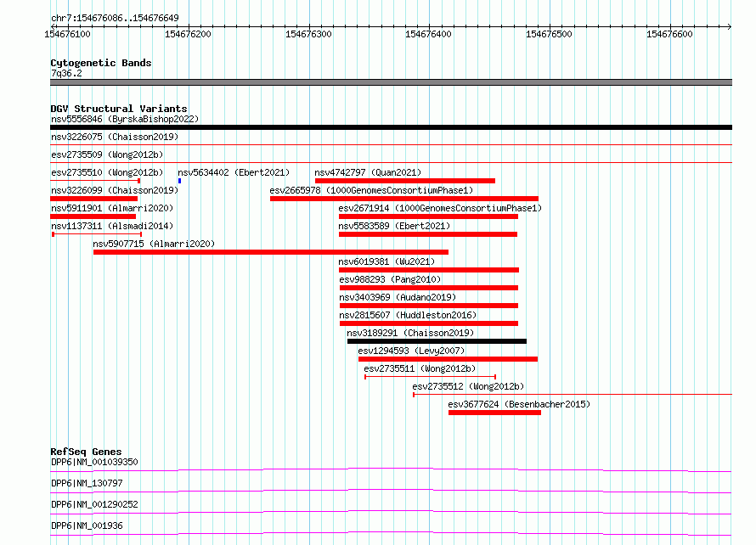The image size is (756, 545).
Task: Click the 7q36.2 band label
Action: (66, 73)
